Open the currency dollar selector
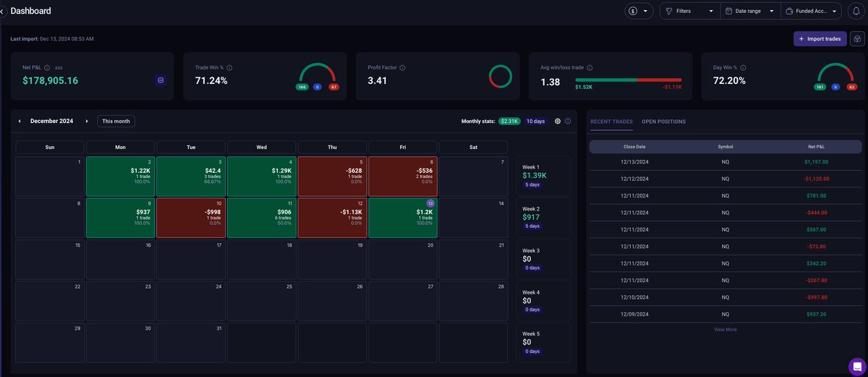The height and width of the screenshot is (377, 868). pyautogui.click(x=639, y=11)
